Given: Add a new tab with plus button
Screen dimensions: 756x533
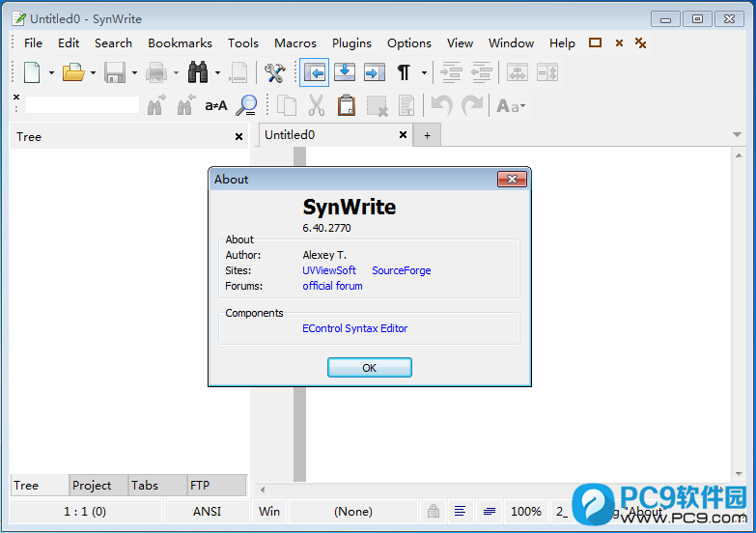Looking at the screenshot, I should 427,136.
